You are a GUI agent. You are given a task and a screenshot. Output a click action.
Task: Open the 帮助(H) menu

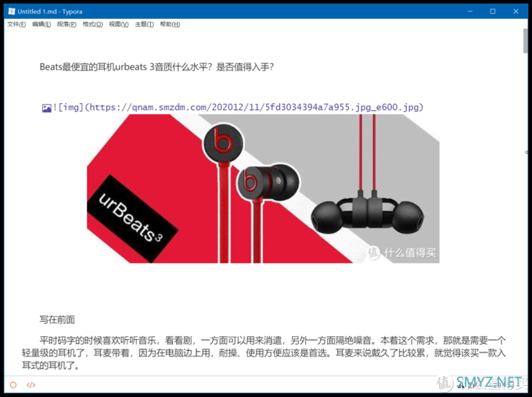(x=170, y=24)
